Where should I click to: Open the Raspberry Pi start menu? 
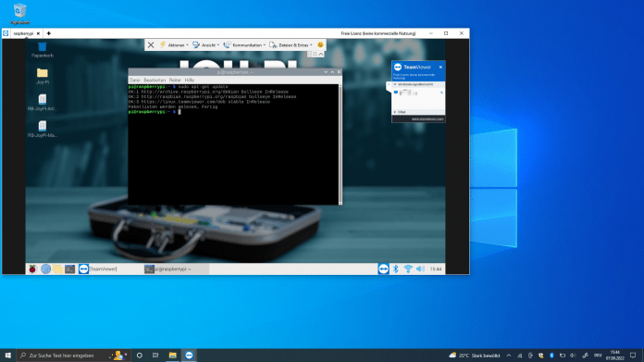(32, 269)
